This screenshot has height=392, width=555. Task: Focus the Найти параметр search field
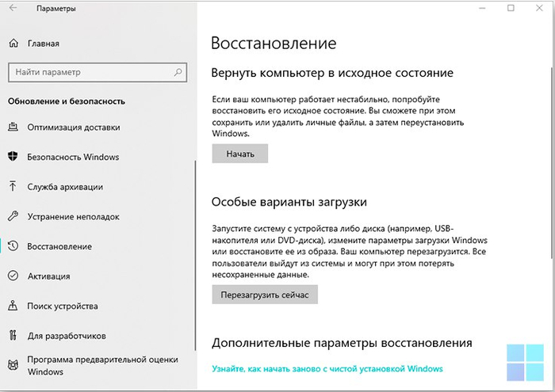(87, 72)
